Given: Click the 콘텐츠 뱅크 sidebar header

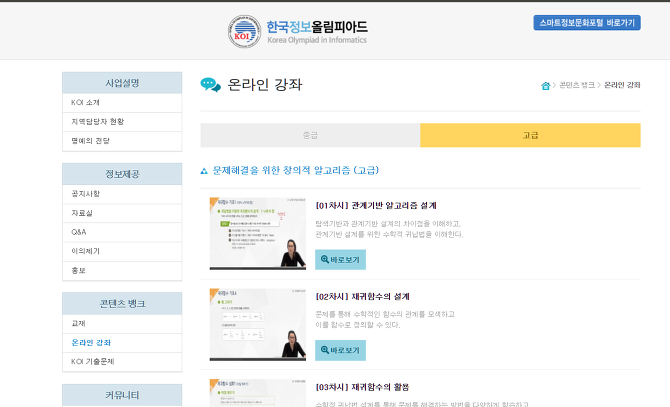Looking at the screenshot, I should click(x=122, y=304).
